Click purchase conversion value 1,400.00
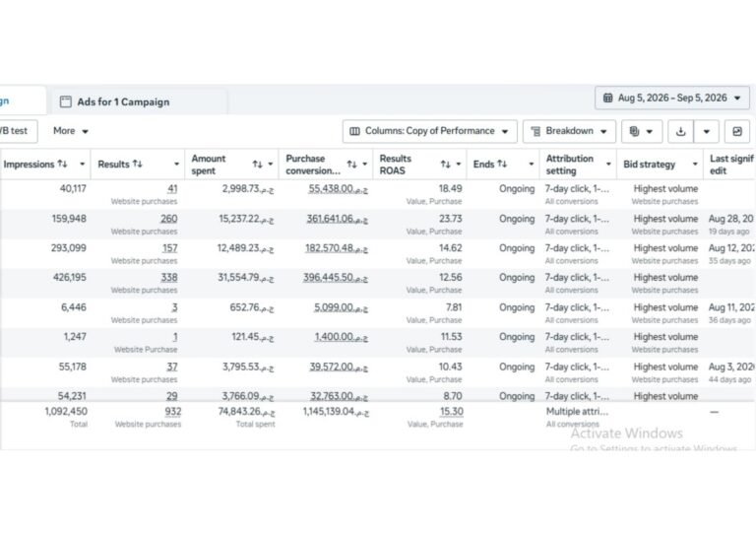The height and width of the screenshot is (535, 756). click(341, 337)
